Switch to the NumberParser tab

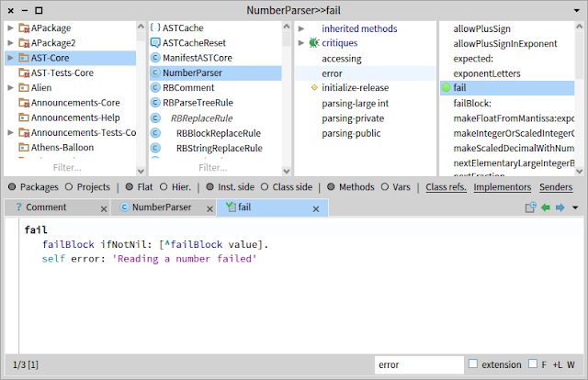pos(163,207)
